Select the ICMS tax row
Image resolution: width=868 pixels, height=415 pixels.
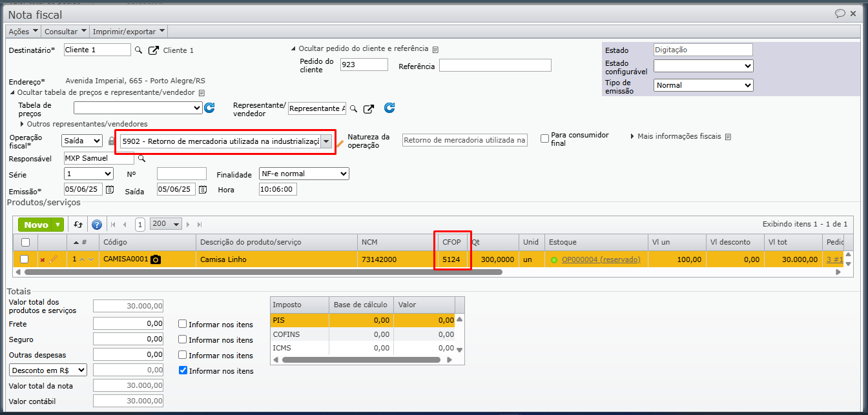click(x=362, y=348)
